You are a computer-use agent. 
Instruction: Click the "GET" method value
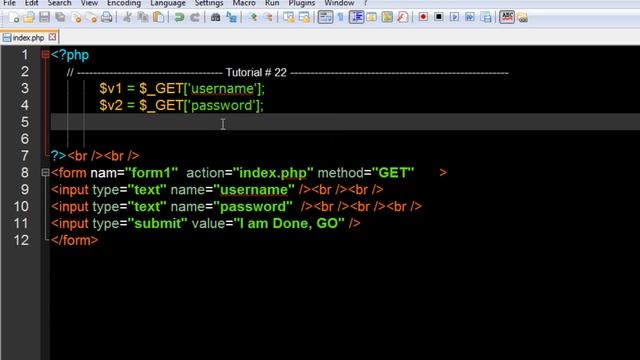[x=393, y=173]
